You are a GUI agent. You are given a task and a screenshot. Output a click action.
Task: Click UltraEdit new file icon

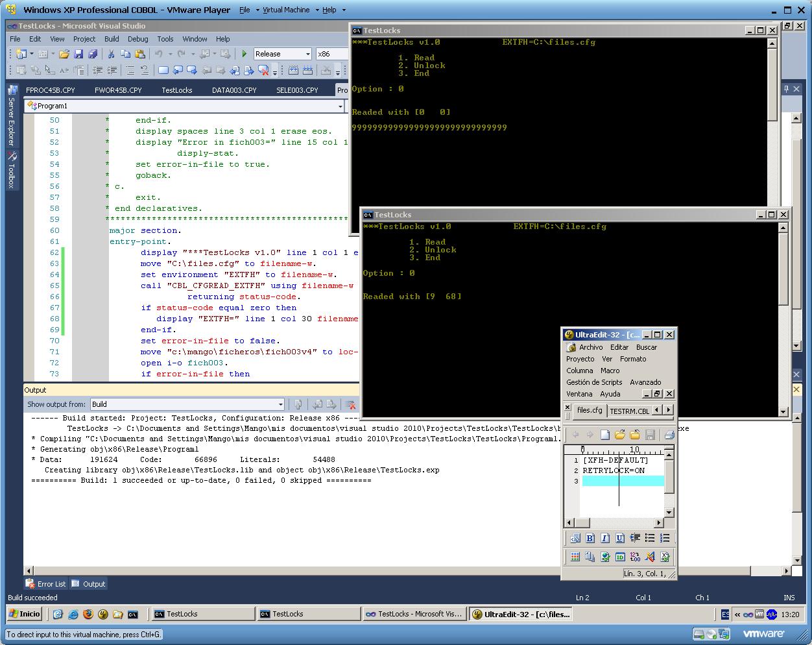pos(604,435)
